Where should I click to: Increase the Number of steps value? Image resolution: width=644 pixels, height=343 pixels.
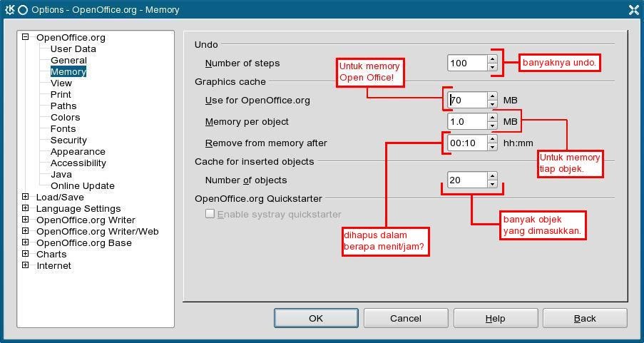(x=492, y=59)
